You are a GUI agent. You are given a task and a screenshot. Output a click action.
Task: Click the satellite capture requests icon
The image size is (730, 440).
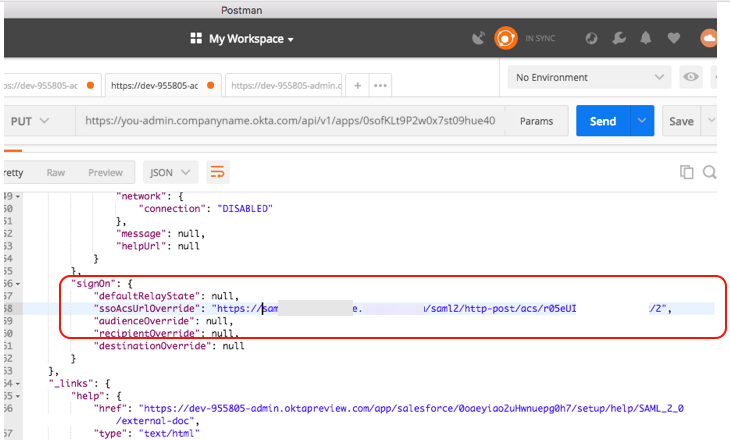(x=478, y=38)
